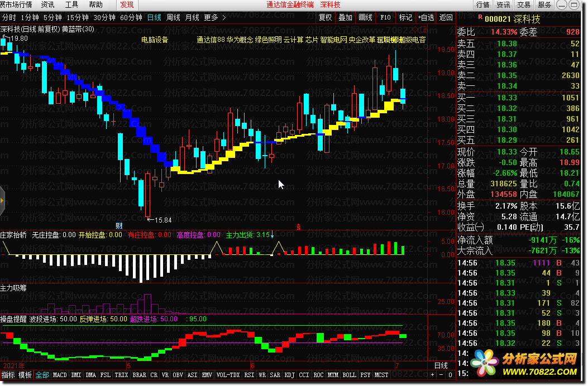Apply the ROC indicator
The width and height of the screenshot is (588, 386).
click(318, 375)
